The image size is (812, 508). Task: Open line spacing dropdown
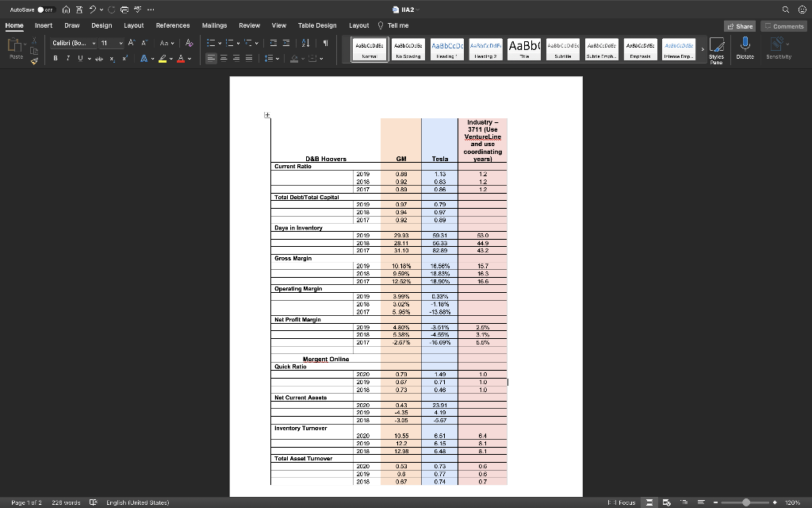[x=271, y=59]
